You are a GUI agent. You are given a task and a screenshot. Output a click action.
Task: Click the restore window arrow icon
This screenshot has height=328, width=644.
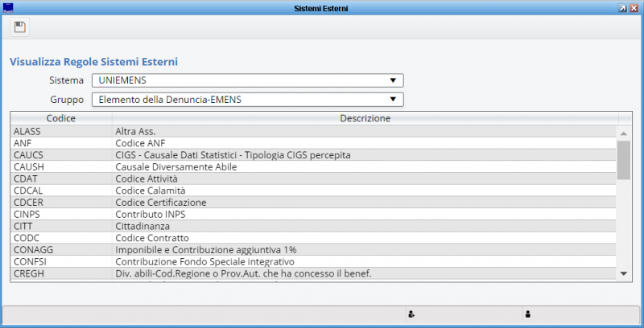click(622, 8)
